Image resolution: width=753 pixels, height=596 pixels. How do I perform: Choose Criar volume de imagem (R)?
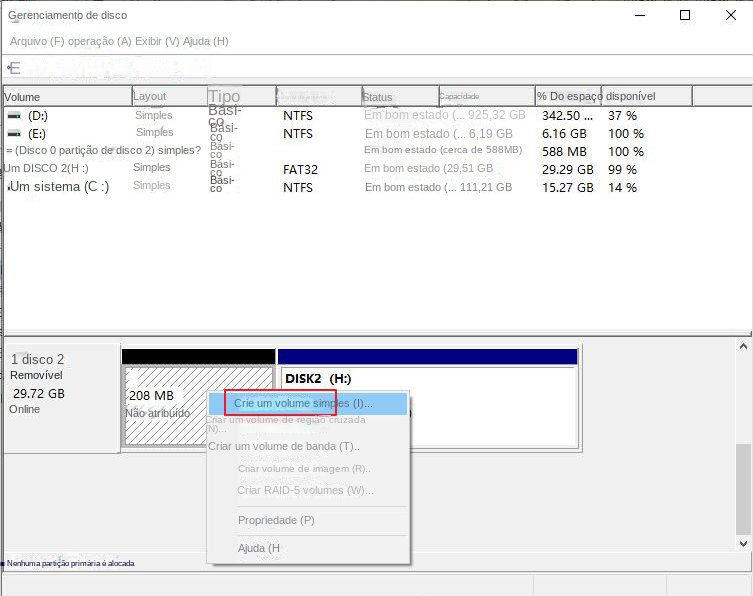[304, 469]
